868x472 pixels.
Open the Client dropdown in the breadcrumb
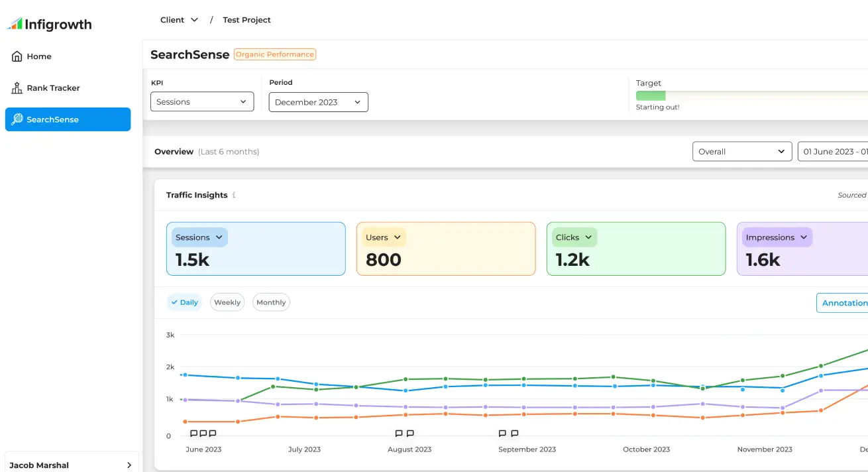179,20
